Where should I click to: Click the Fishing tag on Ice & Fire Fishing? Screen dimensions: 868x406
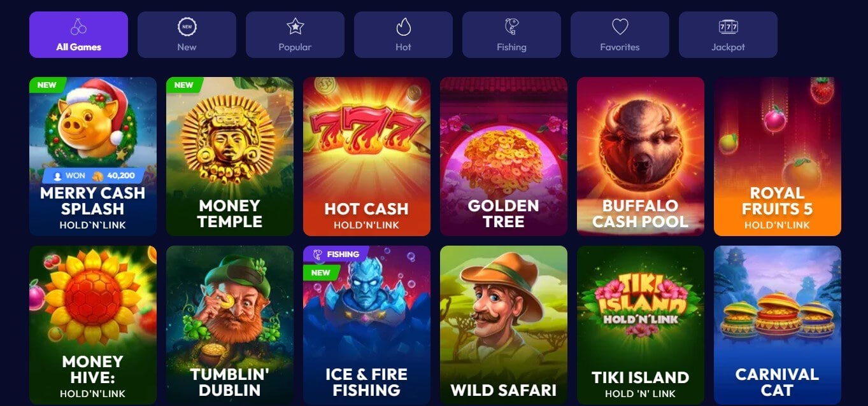(x=336, y=255)
